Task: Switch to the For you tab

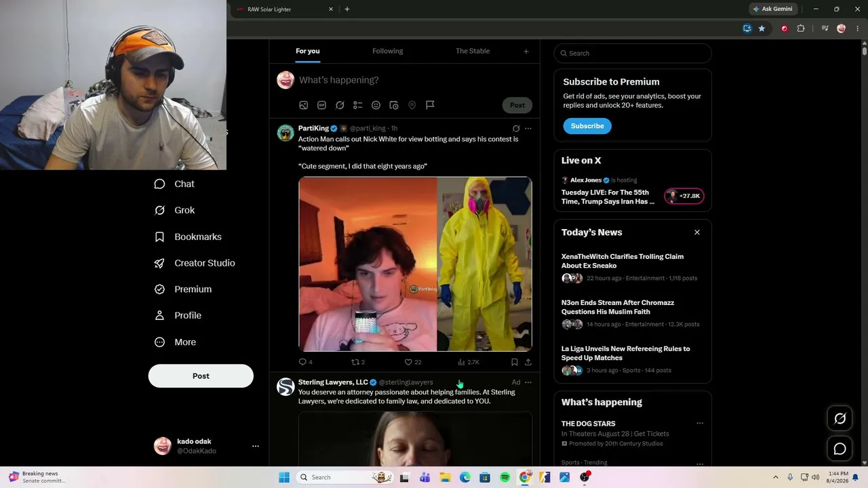Action: point(308,51)
